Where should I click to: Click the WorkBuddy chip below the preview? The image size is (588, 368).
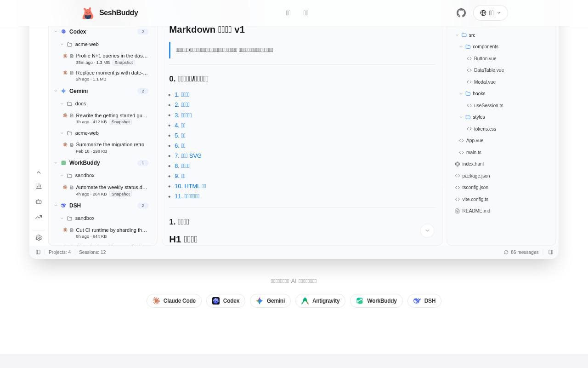[376, 301]
